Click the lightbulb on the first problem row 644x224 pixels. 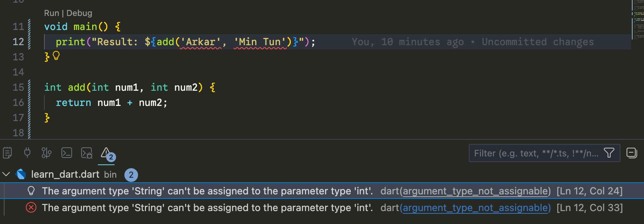point(31,191)
